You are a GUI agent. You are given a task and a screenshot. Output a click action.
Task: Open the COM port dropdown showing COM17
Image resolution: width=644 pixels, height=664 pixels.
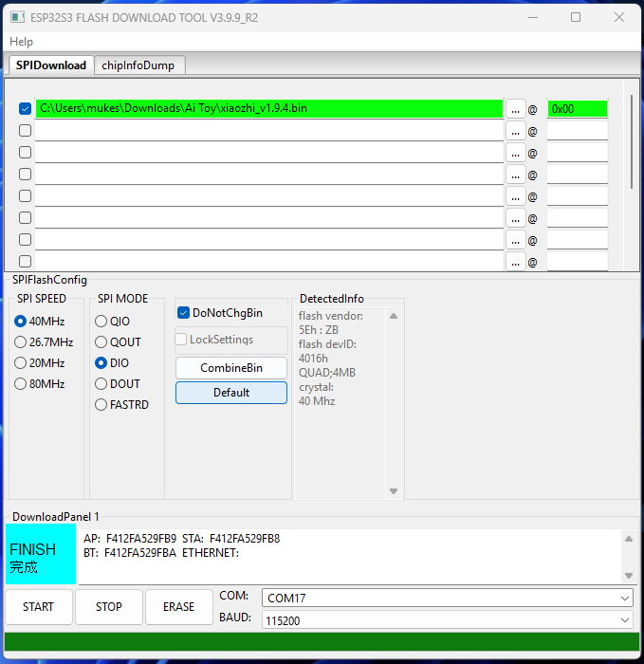coord(448,598)
